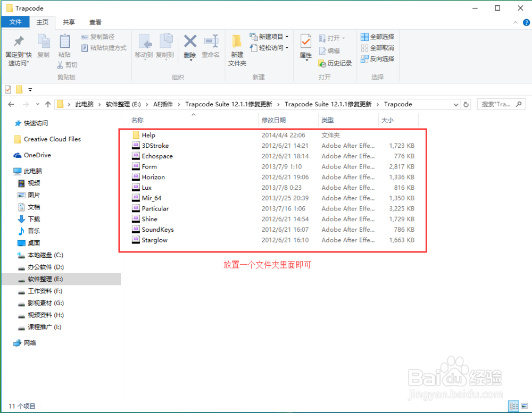Select Network (网络) in the sidebar
Screen dimensions: 532x413
click(24, 343)
